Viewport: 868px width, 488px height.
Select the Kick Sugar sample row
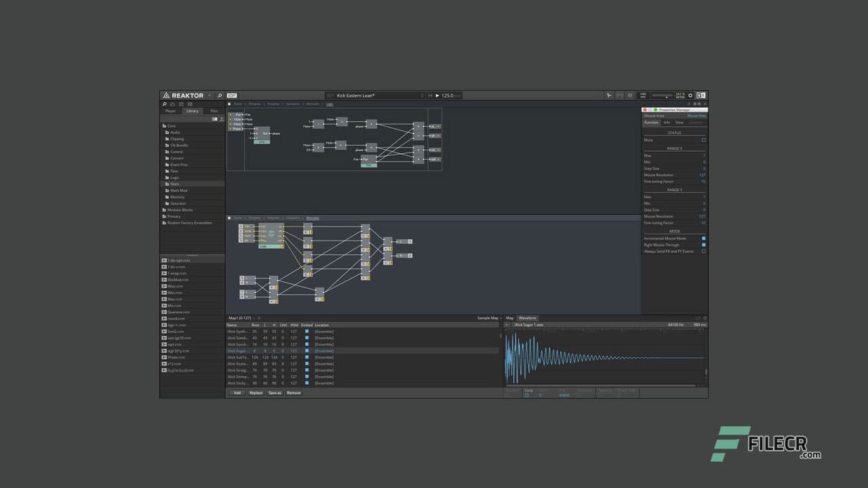(x=258, y=351)
